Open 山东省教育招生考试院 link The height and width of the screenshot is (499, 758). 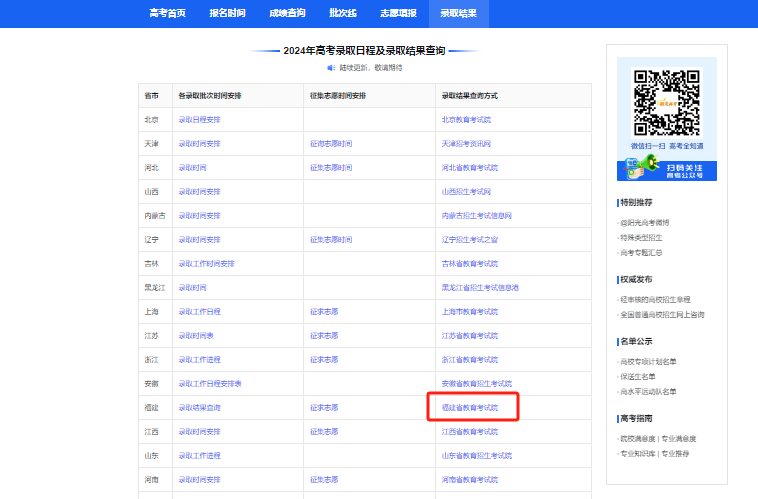click(477, 455)
